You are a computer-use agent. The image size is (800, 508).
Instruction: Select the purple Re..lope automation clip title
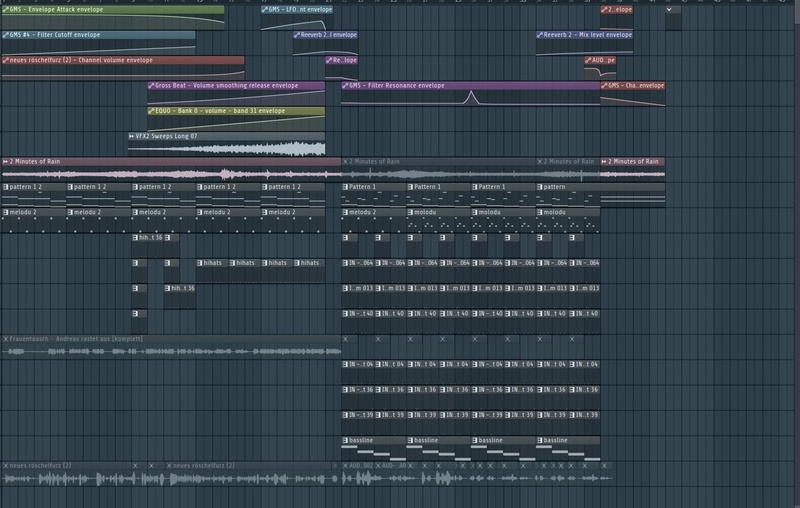(x=342, y=60)
